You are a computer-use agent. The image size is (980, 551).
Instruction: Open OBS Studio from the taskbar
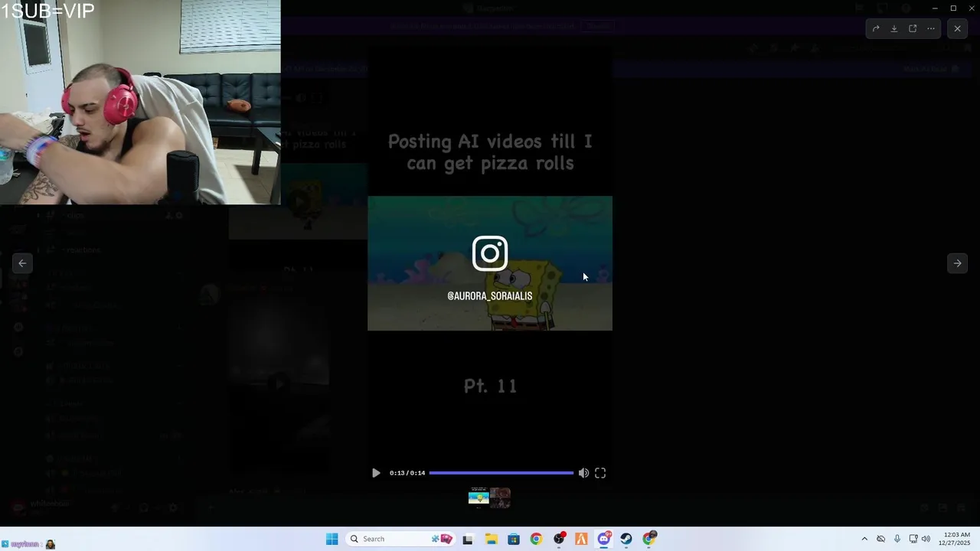[559, 539]
